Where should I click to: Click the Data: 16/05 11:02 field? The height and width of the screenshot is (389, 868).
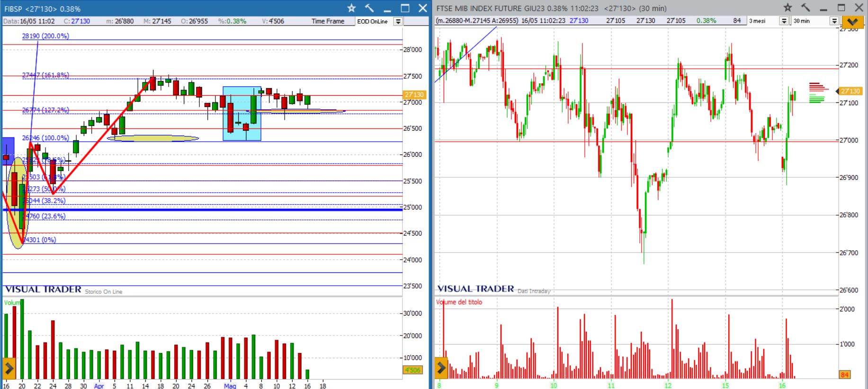[29, 21]
